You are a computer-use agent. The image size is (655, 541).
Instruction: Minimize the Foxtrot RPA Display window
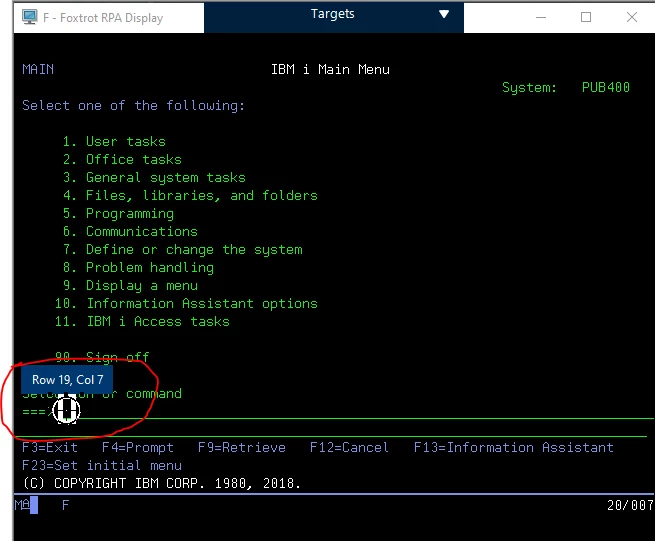[x=541, y=17]
